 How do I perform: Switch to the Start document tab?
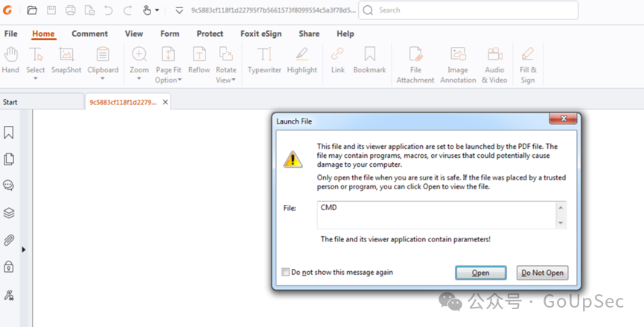click(x=10, y=102)
